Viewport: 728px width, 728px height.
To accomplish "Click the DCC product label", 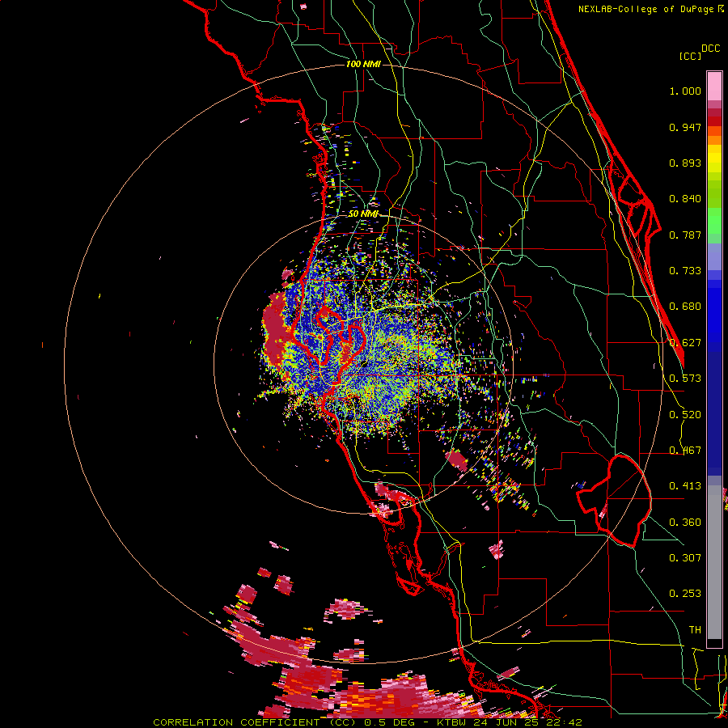I will (710, 49).
